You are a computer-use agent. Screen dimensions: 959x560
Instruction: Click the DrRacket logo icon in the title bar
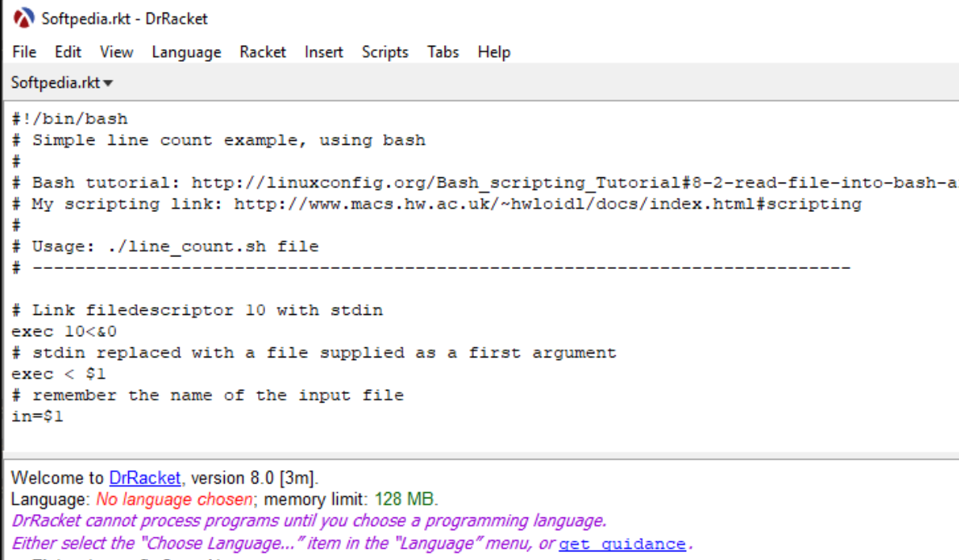[x=22, y=17]
